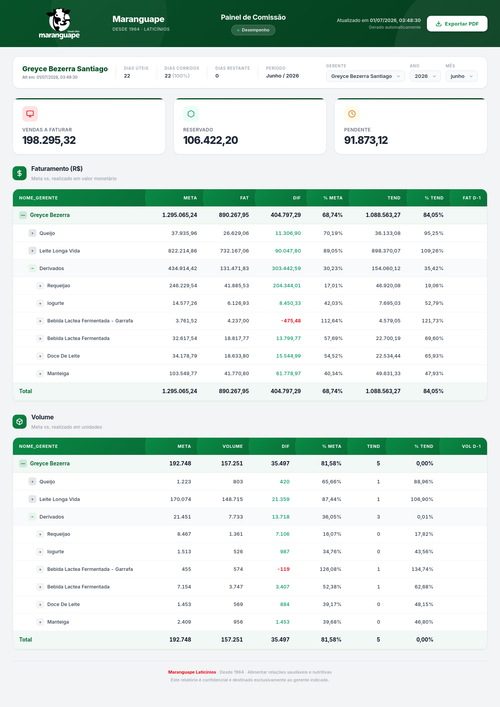Image resolution: width=500 pixels, height=707 pixels.
Task: Click the negative -475,48 difference value
Action: click(x=291, y=321)
